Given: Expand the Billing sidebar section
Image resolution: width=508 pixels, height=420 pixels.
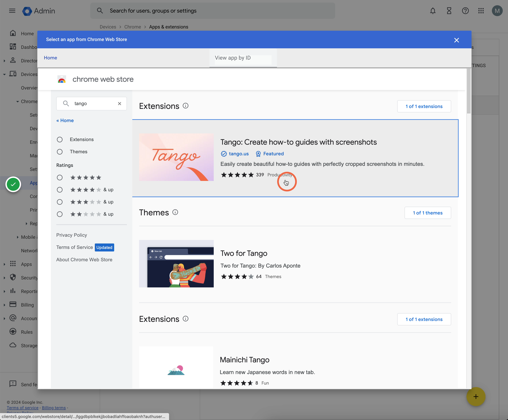Looking at the screenshot, I should coord(4,305).
